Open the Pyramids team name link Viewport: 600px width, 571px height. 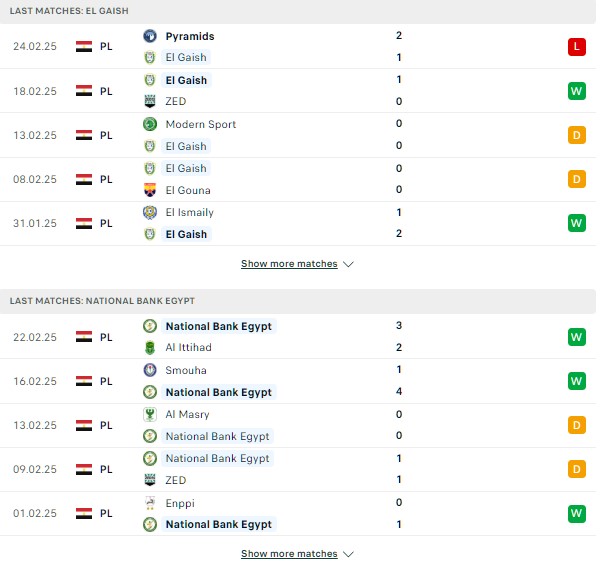click(190, 36)
